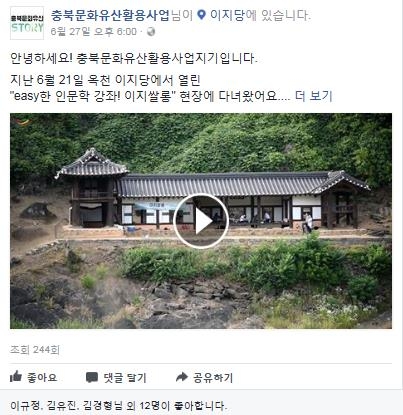Click the 조회 244회 view count

(x=35, y=350)
